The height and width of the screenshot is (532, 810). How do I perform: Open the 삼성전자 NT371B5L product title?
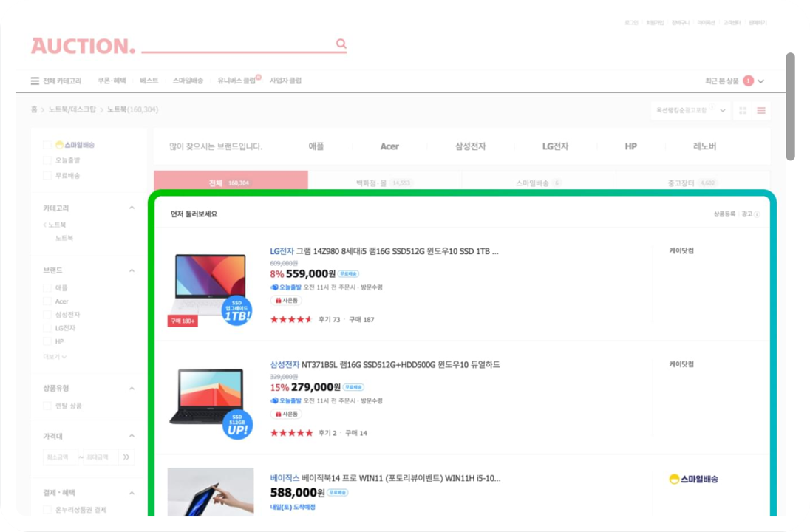point(385,365)
